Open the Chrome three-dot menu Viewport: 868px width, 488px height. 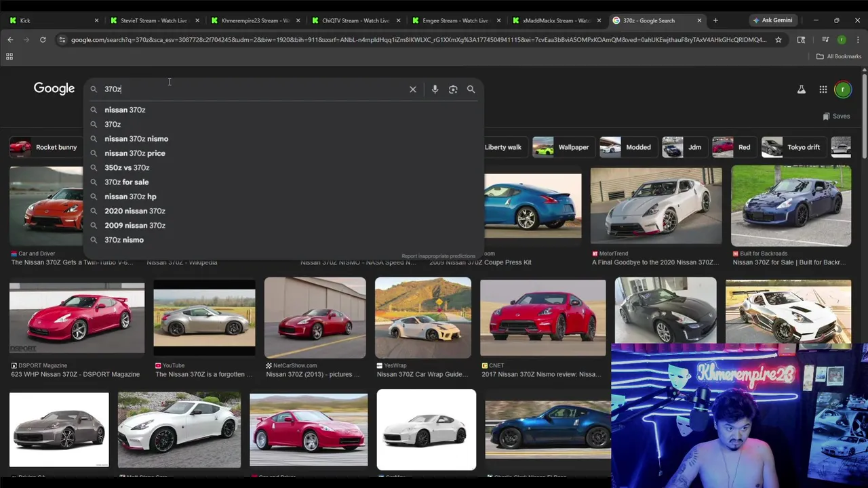858,40
